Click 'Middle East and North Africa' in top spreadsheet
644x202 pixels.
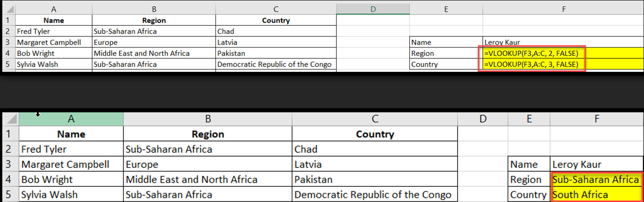pyautogui.click(x=154, y=53)
